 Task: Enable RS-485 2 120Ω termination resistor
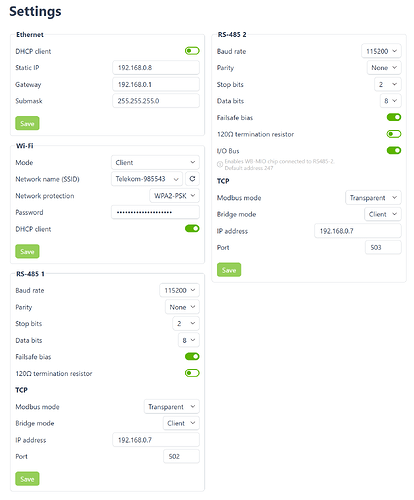pos(394,134)
